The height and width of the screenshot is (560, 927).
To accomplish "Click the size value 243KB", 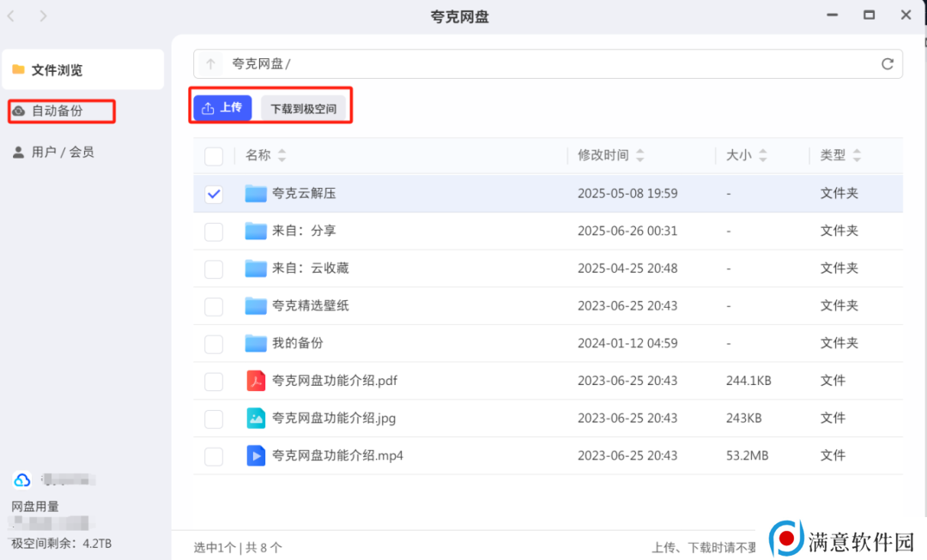I will (743, 418).
